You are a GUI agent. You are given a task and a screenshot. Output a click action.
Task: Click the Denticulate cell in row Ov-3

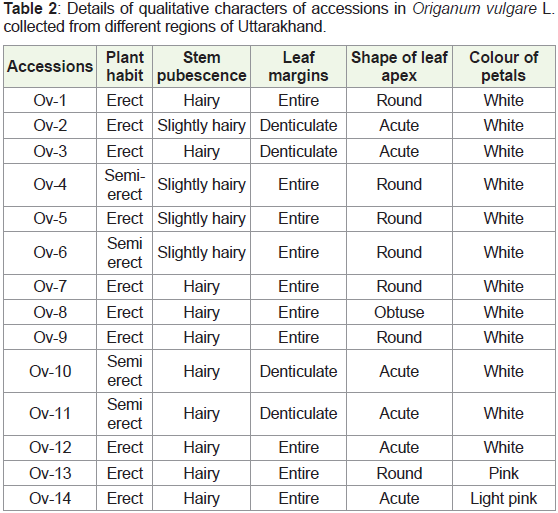[x=298, y=151]
